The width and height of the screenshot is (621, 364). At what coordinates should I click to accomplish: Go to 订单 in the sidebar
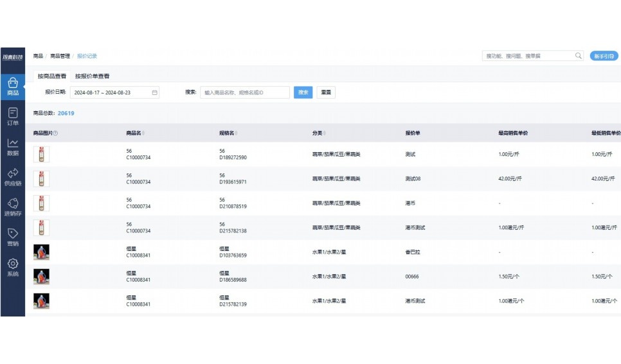click(12, 116)
